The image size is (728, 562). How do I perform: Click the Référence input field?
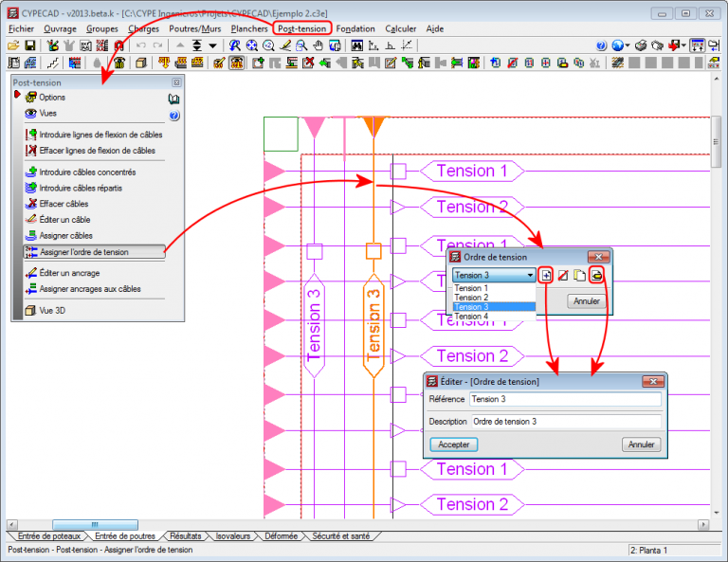(x=566, y=399)
